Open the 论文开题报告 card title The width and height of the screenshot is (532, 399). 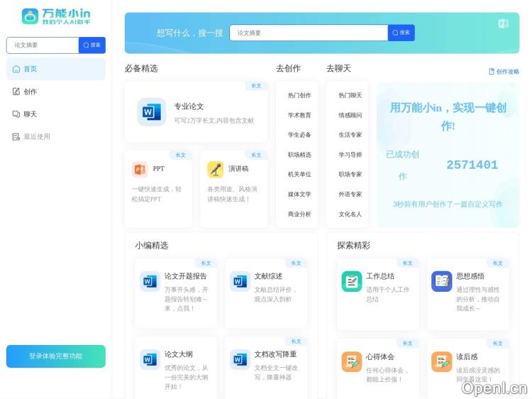[x=186, y=276]
